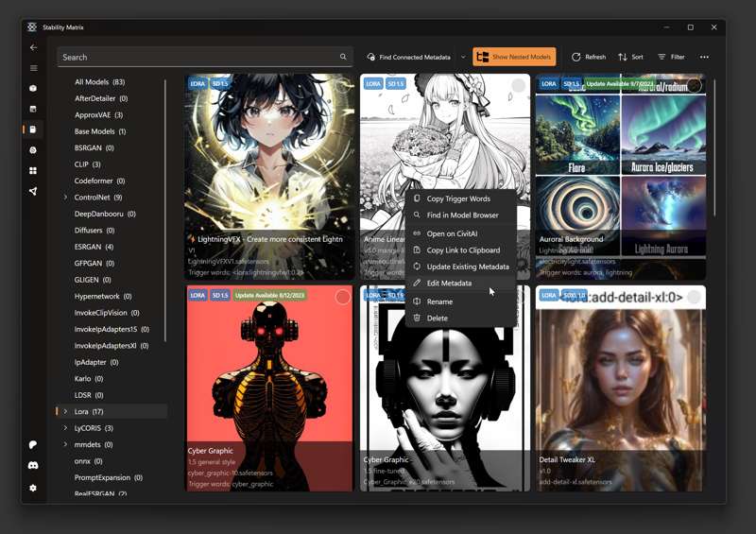Click the Refresh button
The height and width of the screenshot is (534, 756).
click(x=589, y=57)
